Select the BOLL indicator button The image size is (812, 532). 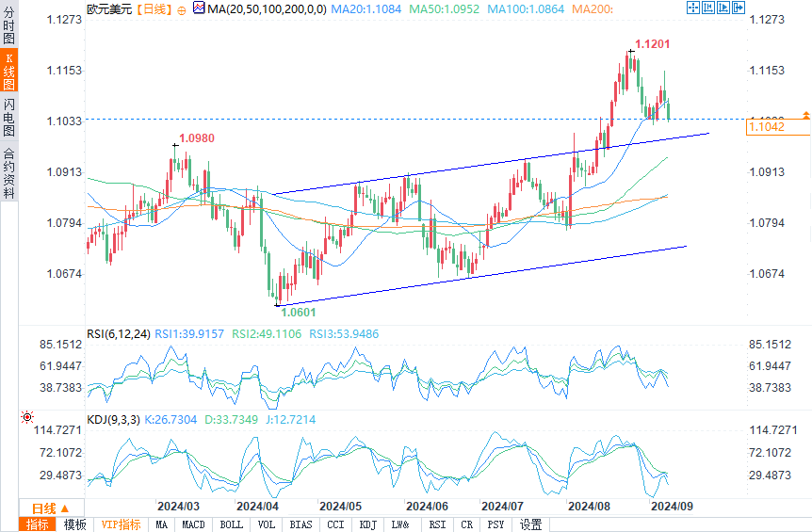pos(232,524)
